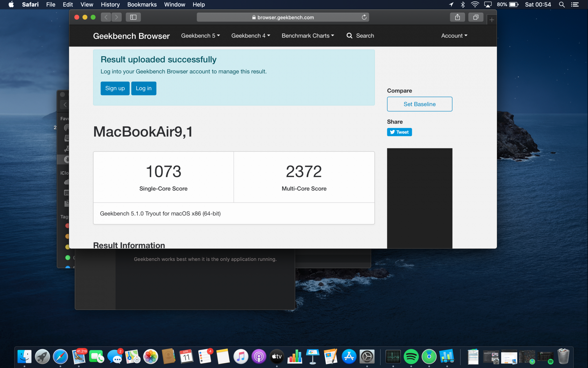588x368 pixels.
Task: Click the Sign up button
Action: pos(115,88)
